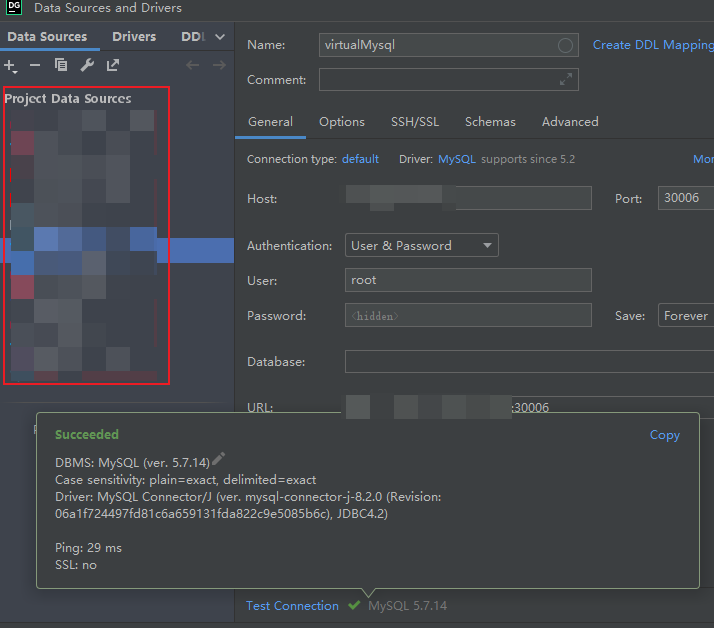Switch to the Drivers tab
The height and width of the screenshot is (628, 714).
134,36
